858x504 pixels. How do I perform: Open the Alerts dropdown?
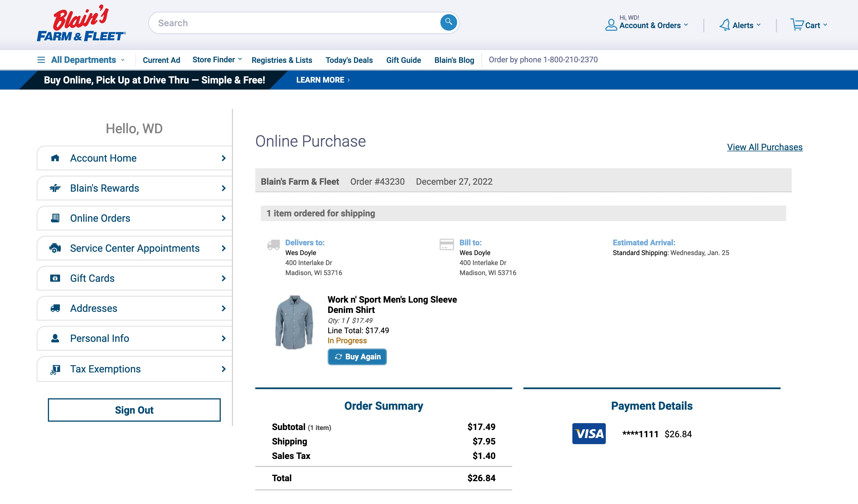pyautogui.click(x=746, y=25)
